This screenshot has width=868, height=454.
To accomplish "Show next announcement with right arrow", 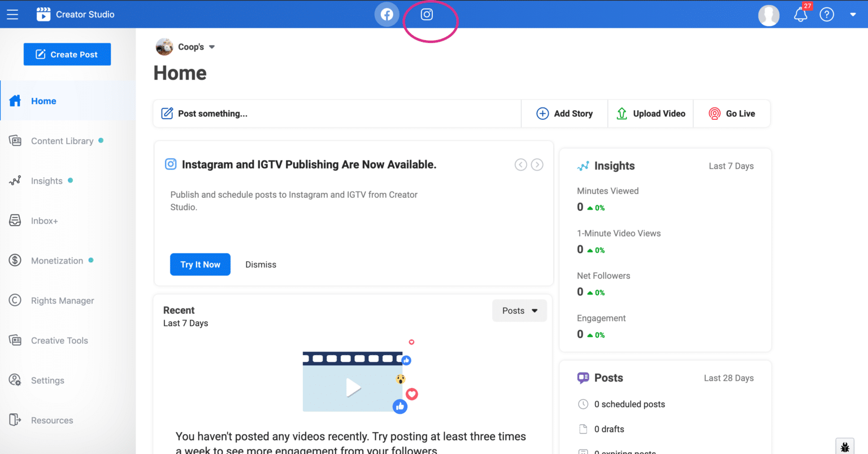I will 537,165.
